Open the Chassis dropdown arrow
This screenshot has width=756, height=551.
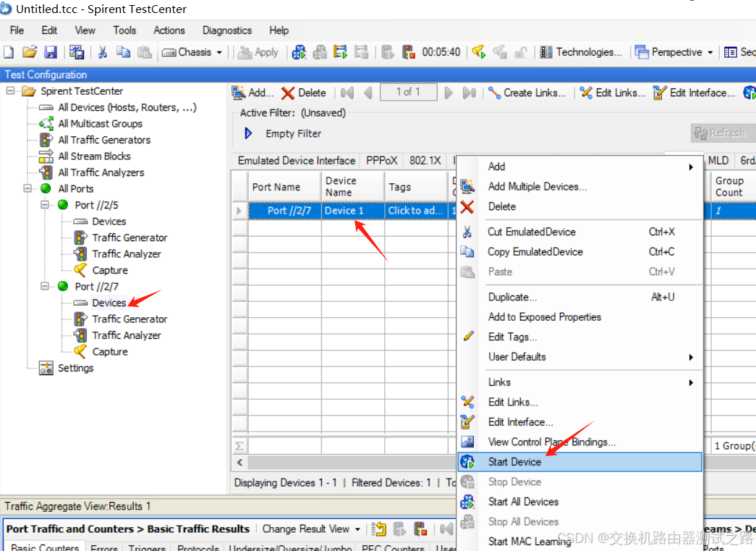(x=219, y=52)
